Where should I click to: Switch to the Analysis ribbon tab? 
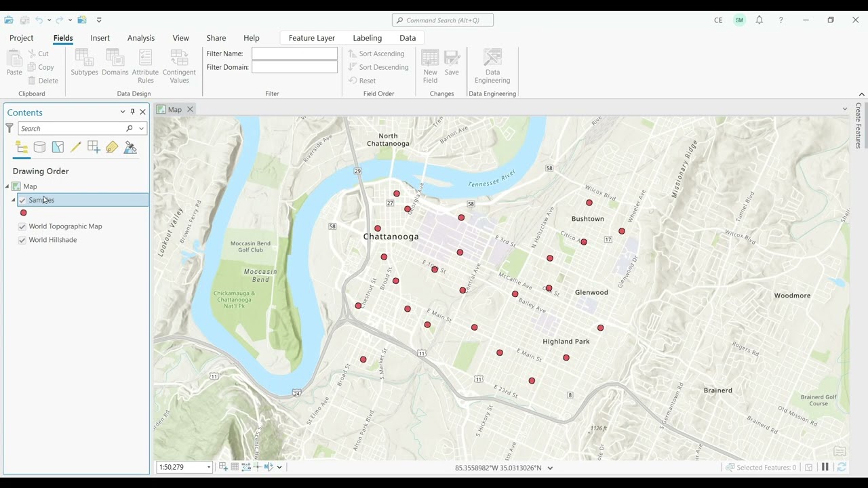141,38
